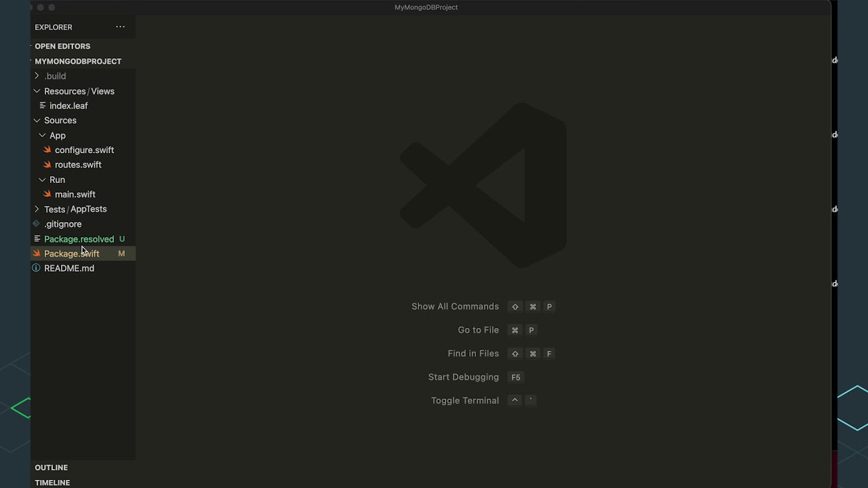Select the .build folder label
Screen dimensions: 868x488
click(x=55, y=76)
